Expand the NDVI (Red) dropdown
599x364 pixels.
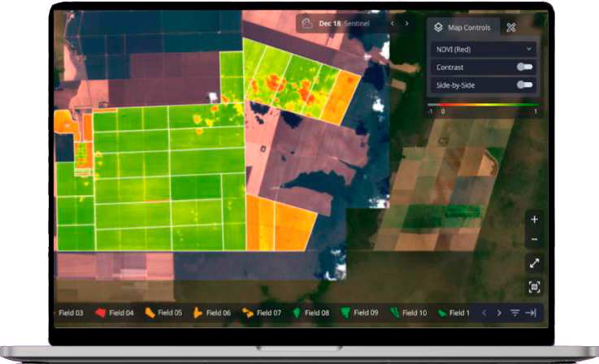click(x=483, y=49)
